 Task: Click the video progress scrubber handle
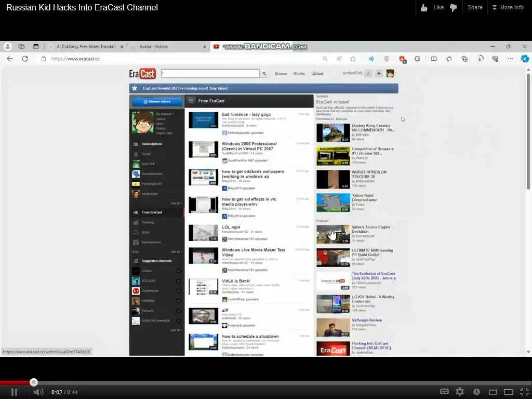[x=34, y=382]
